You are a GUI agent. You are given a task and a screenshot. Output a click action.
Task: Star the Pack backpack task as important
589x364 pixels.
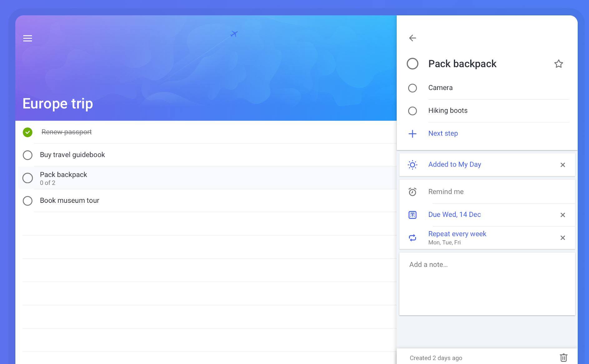point(558,64)
